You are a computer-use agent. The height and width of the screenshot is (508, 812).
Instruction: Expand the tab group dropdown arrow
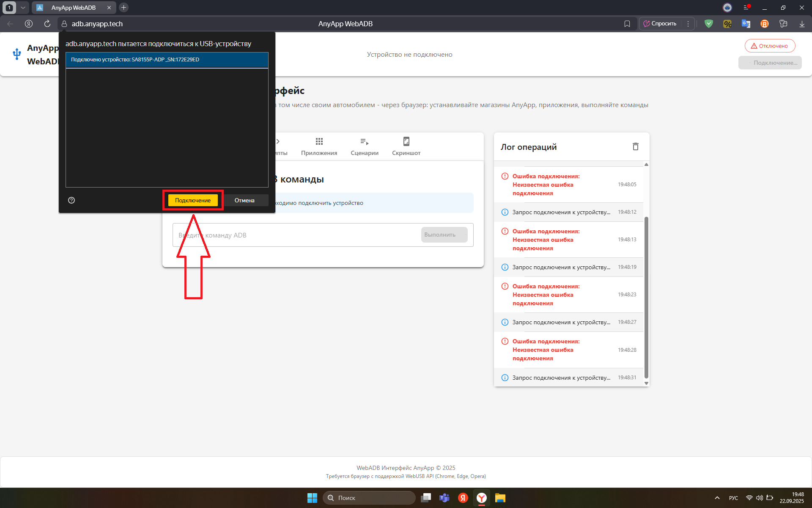tap(23, 8)
